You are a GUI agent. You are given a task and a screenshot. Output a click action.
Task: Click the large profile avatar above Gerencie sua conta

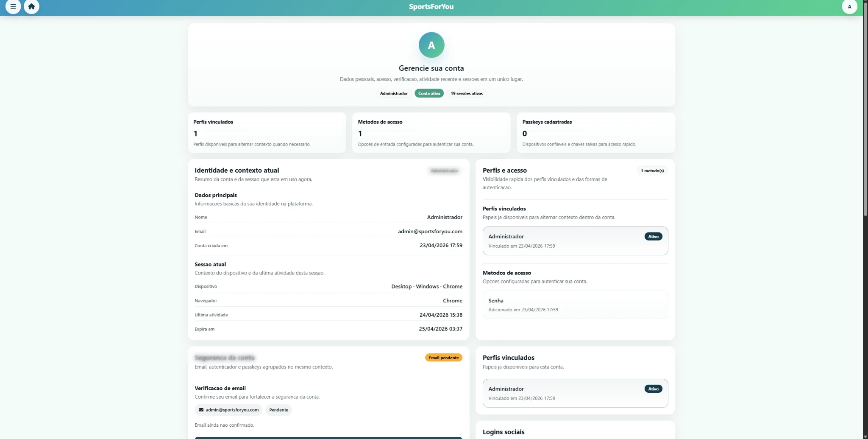click(x=431, y=45)
